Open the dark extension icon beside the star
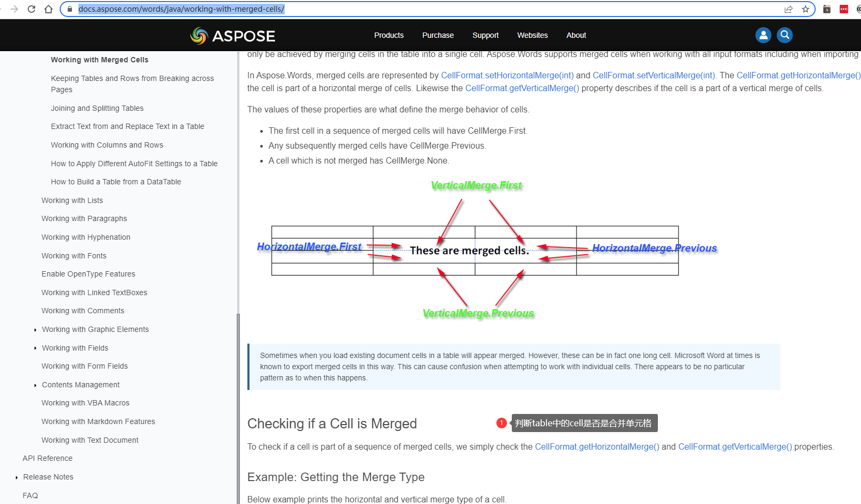The width and height of the screenshot is (861, 504). click(827, 9)
